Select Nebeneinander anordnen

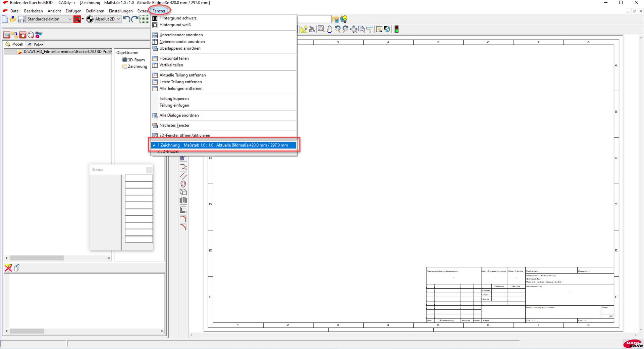tap(223, 42)
